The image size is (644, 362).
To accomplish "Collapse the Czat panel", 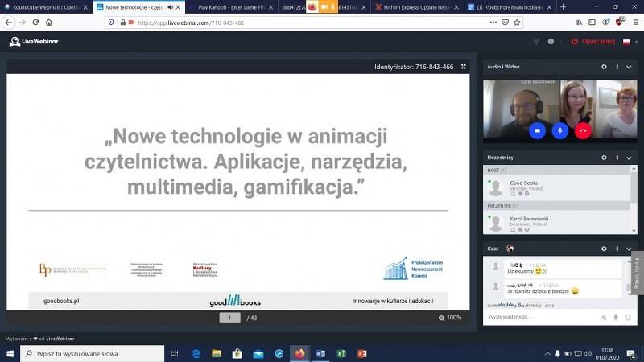I will [x=629, y=248].
